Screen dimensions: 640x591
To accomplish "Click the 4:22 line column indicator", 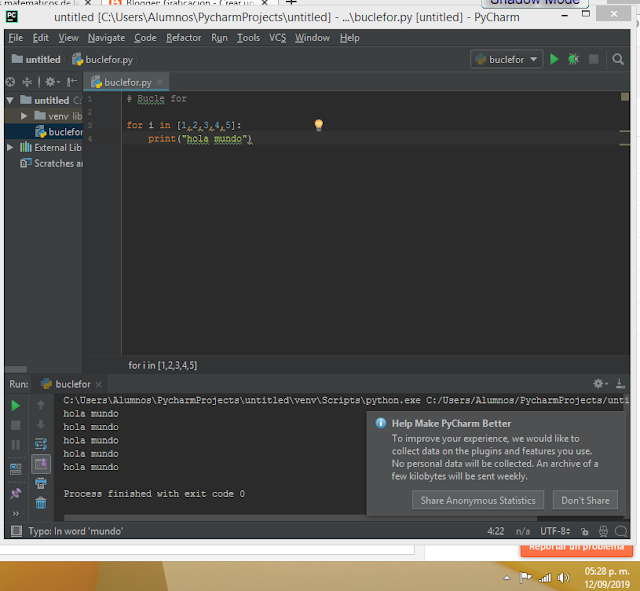I will tap(496, 531).
